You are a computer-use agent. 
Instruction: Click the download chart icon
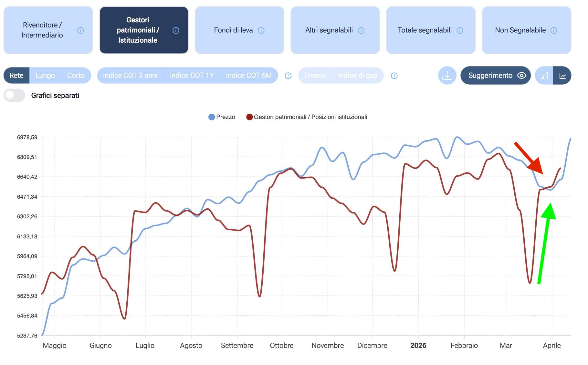pyautogui.click(x=447, y=76)
